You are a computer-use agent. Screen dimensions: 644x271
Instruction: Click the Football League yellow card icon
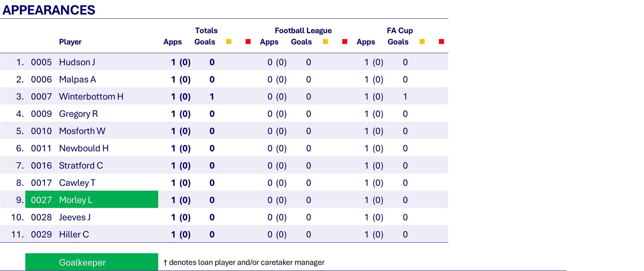coord(325,41)
